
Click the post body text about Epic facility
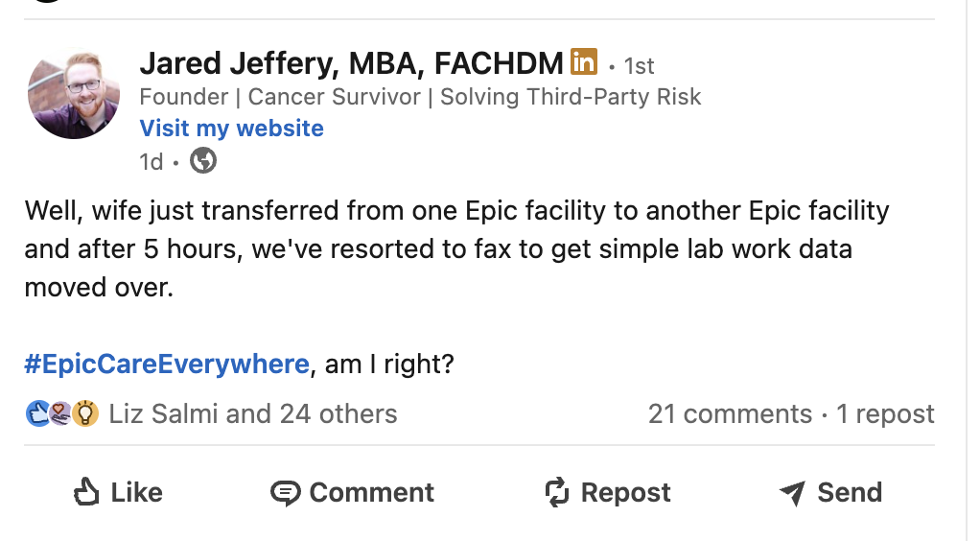[456, 248]
